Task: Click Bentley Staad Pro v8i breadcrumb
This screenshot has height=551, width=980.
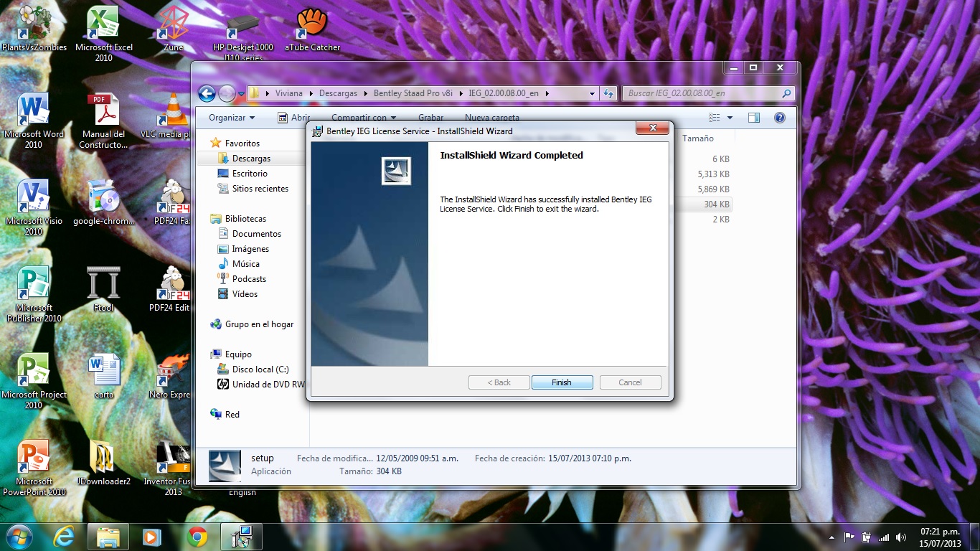Action: [413, 93]
